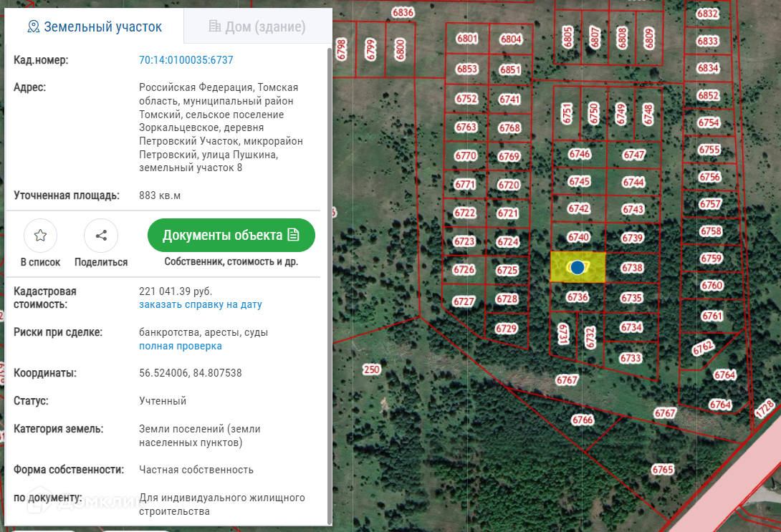Click parcel label 6722
The image size is (781, 532).
[x=465, y=213]
